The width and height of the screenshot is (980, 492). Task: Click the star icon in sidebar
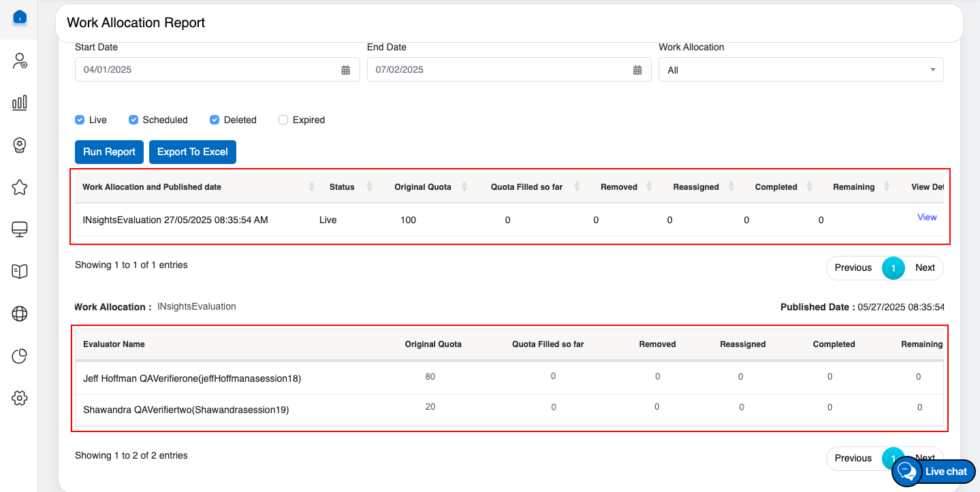tap(20, 187)
